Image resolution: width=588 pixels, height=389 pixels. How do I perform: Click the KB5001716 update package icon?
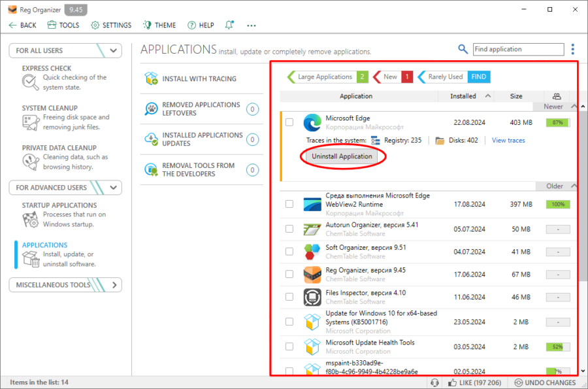point(312,322)
